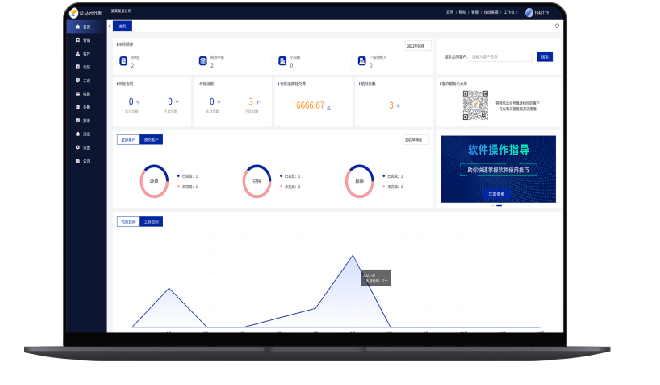Click the refresh icon at top right
This screenshot has width=660, height=385.
coord(557,26)
